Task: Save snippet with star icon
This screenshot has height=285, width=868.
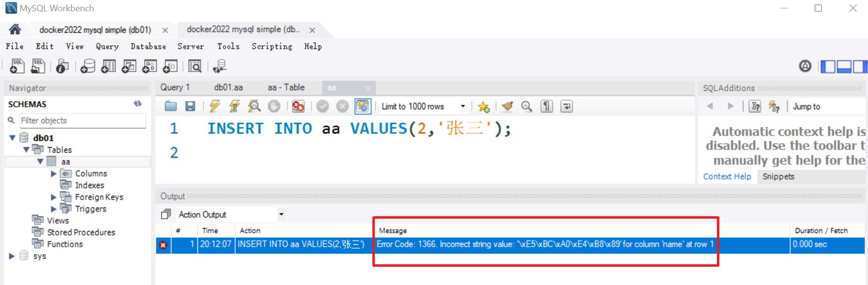Action: (484, 106)
